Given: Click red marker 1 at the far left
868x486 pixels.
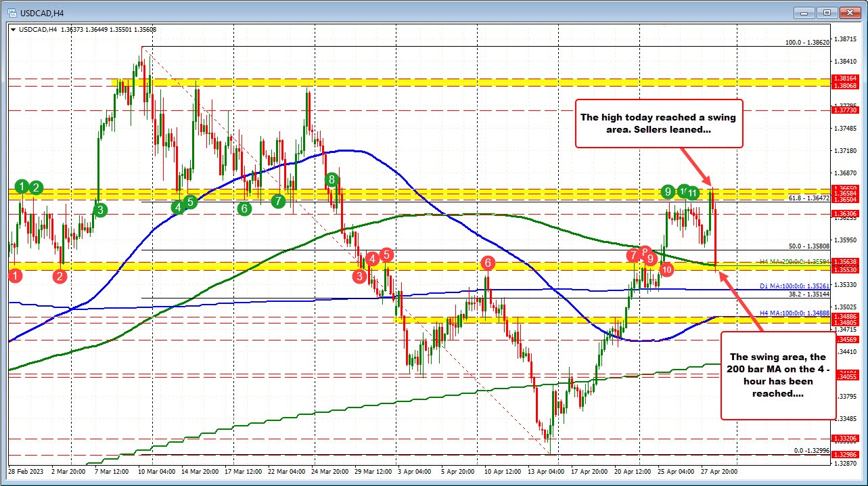Looking at the screenshot, I should coord(14,275).
